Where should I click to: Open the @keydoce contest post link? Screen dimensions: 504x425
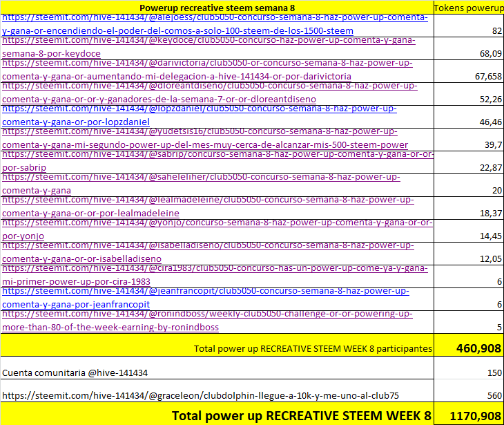209,47
